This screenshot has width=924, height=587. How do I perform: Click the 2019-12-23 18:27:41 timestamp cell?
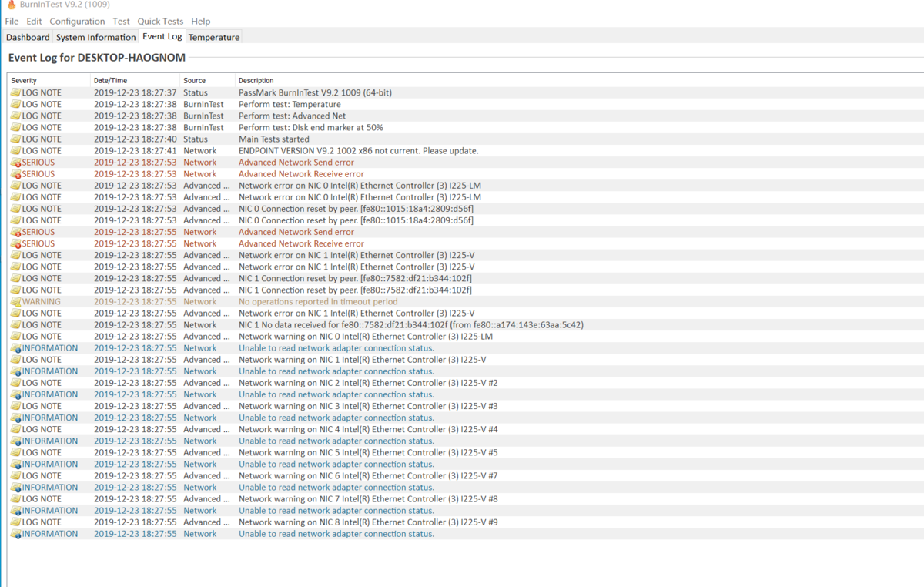135,150
